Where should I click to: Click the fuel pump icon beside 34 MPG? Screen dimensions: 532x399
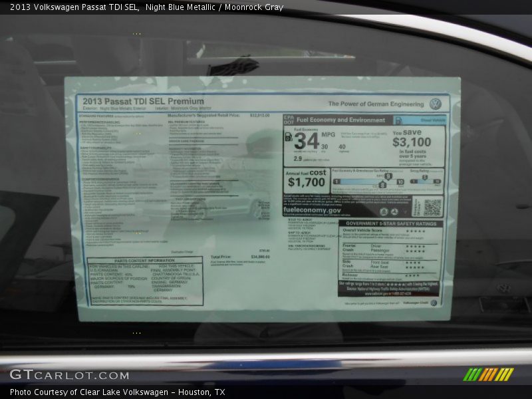[288, 136]
